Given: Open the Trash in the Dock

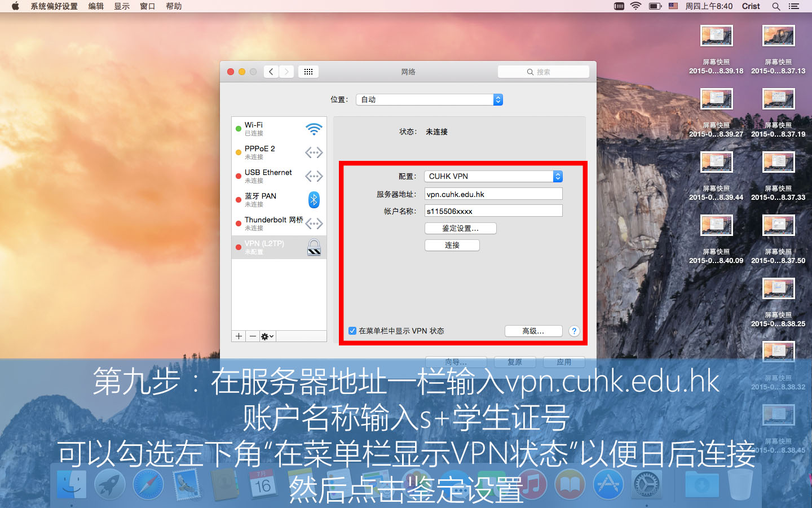Looking at the screenshot, I should [x=741, y=484].
